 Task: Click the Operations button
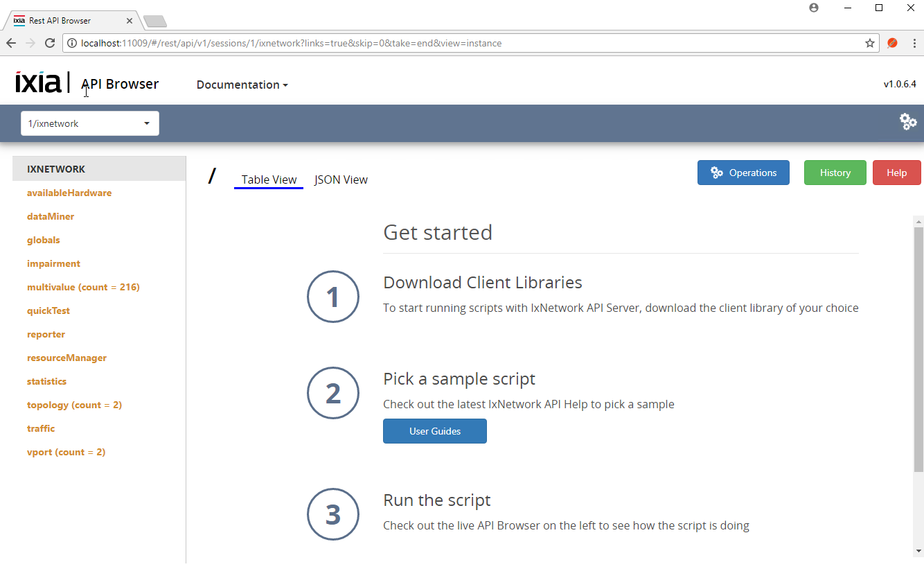click(x=743, y=173)
